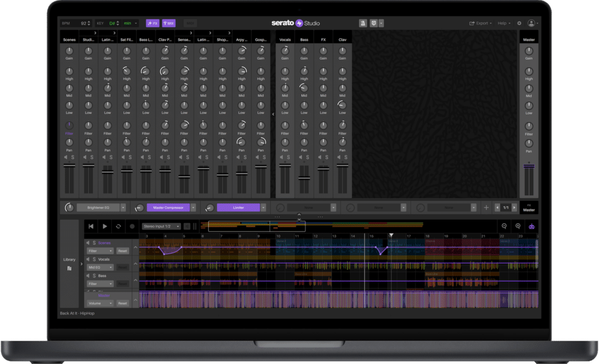Click the Master Compressor effect button
This screenshot has height=364, width=599.
(168, 207)
